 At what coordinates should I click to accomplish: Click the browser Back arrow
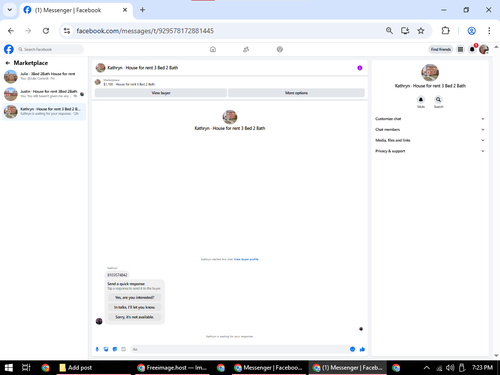11,31
